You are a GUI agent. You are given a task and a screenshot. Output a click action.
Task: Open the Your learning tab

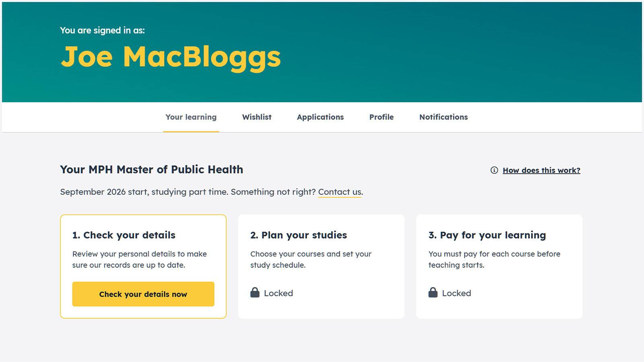click(191, 117)
